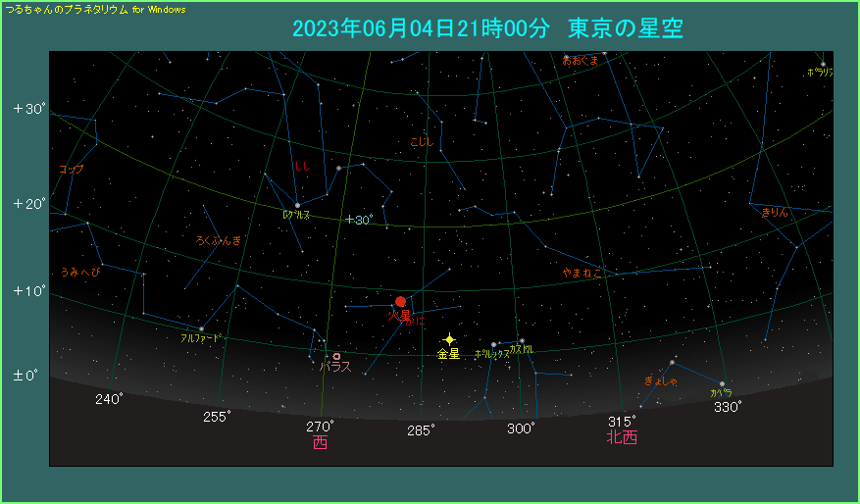This screenshot has width=860, height=504.
Task: Click the red Mars (火星) disc
Action: pyautogui.click(x=400, y=302)
